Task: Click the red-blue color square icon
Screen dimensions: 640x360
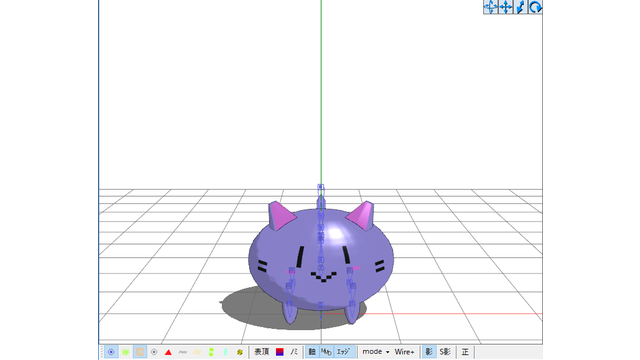Action: pos(280,352)
